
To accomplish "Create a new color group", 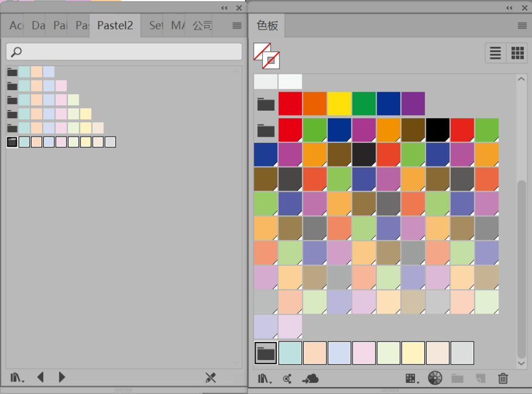I will (457, 379).
